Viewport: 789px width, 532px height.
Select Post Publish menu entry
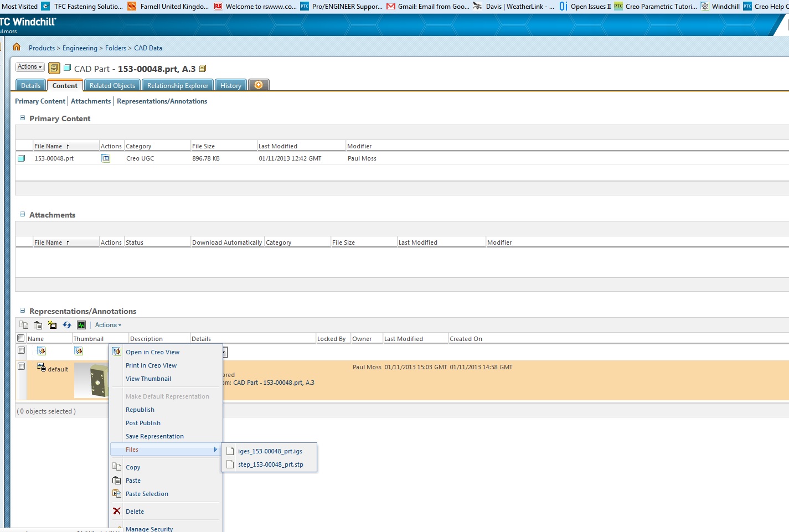point(143,423)
